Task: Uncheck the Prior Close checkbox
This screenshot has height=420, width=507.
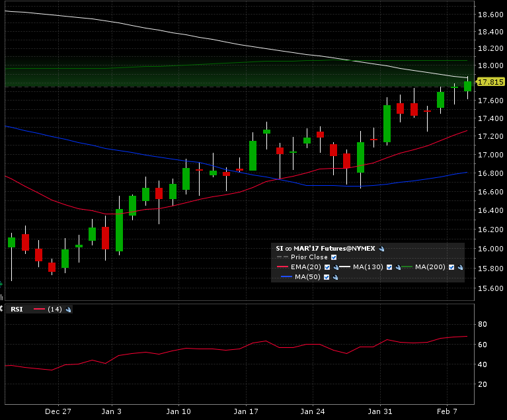Action: (x=333, y=257)
